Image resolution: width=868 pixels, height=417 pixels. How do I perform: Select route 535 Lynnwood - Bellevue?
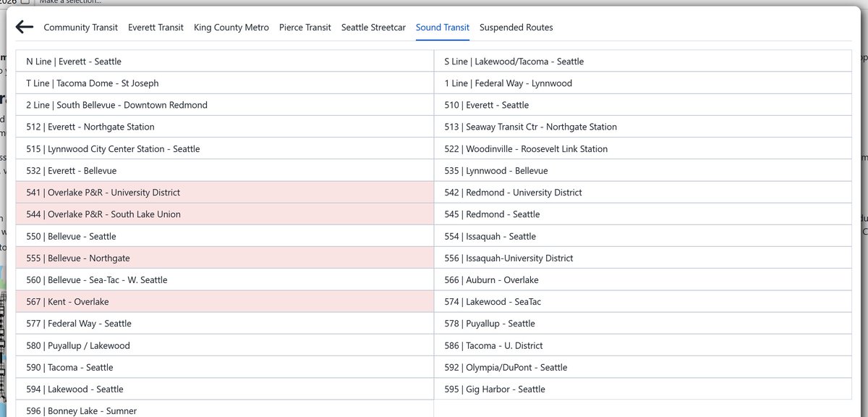click(642, 170)
